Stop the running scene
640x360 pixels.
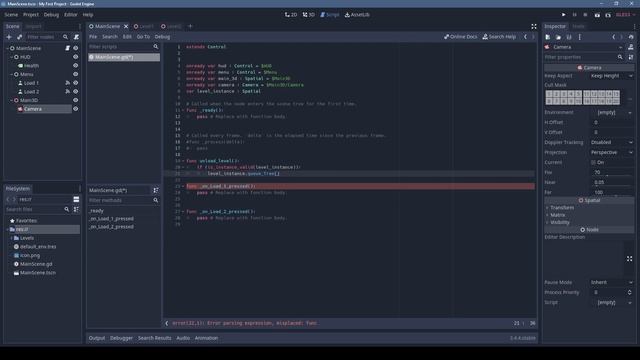click(x=585, y=15)
